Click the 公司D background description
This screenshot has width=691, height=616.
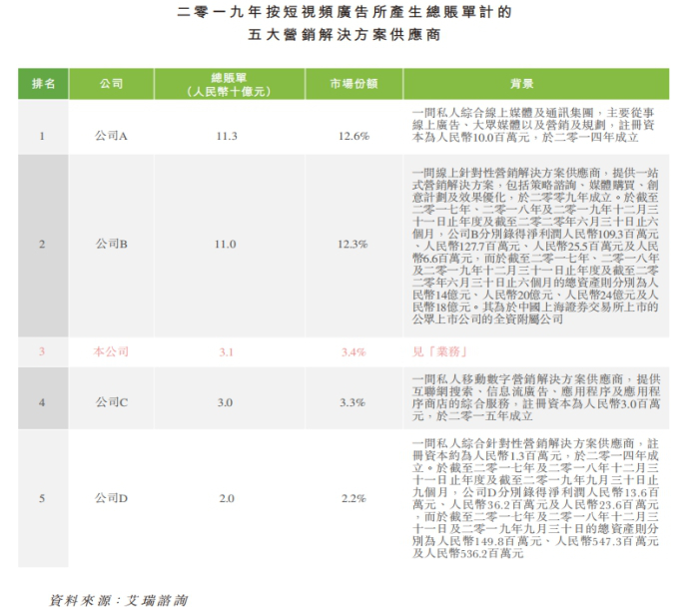[535, 498]
